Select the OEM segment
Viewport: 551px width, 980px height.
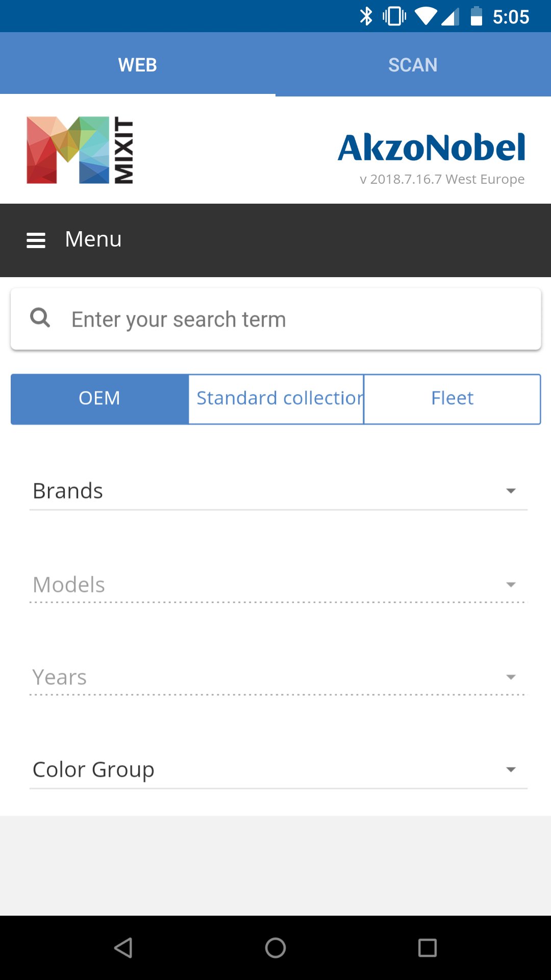click(99, 399)
